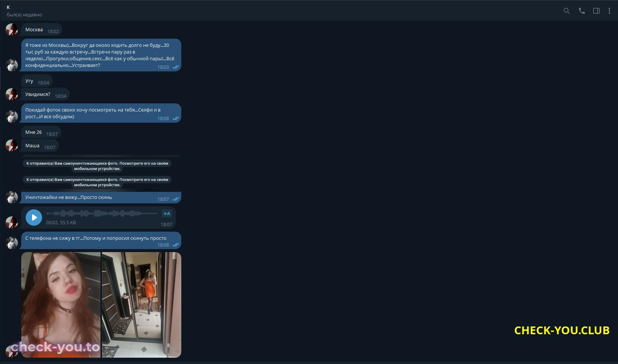Transcribe the voice message to text
This screenshot has width=618, height=364.
166,213
